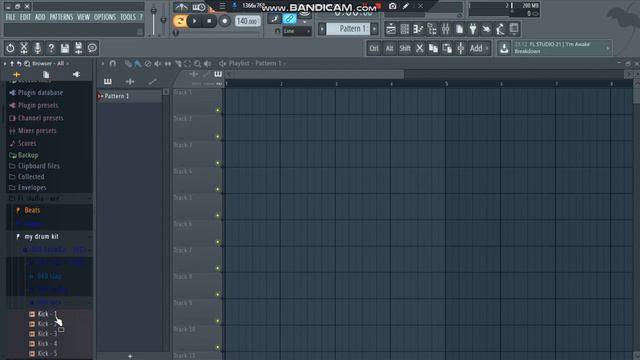Click the Bandicam camera screenshot icon
The width and height of the screenshot is (640, 360).
(x=392, y=6)
